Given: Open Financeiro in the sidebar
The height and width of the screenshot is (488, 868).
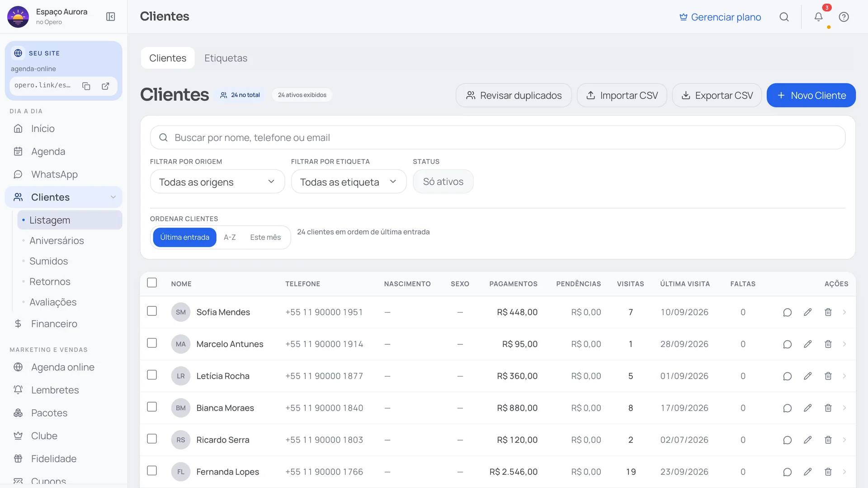Looking at the screenshot, I should (x=64, y=324).
